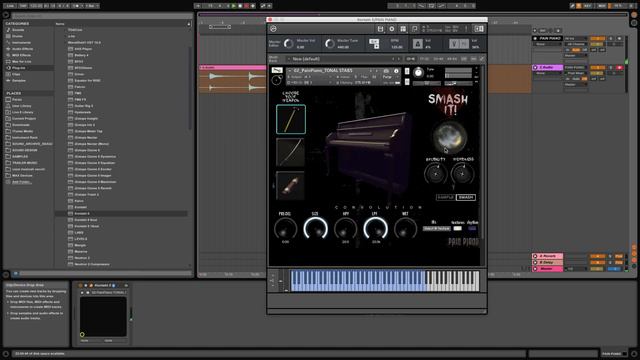The image size is (640, 360).
Task: Open the Multi Rack preset dropdown
Action: pos(344,59)
